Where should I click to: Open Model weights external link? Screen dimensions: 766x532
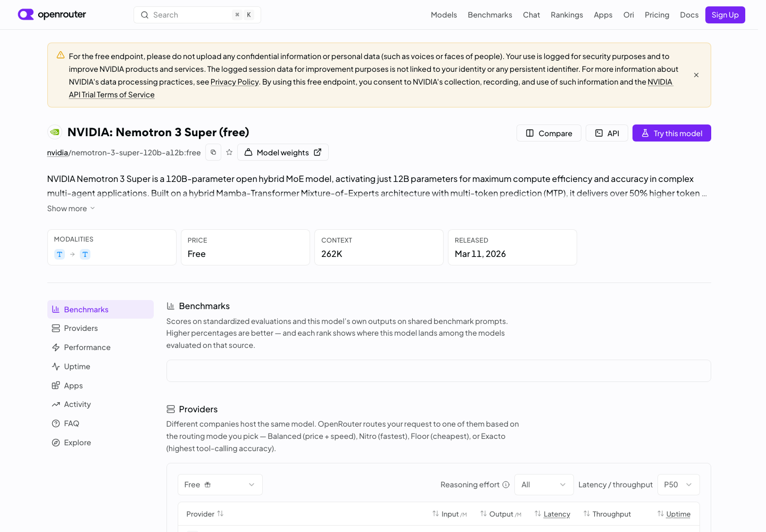coord(283,152)
